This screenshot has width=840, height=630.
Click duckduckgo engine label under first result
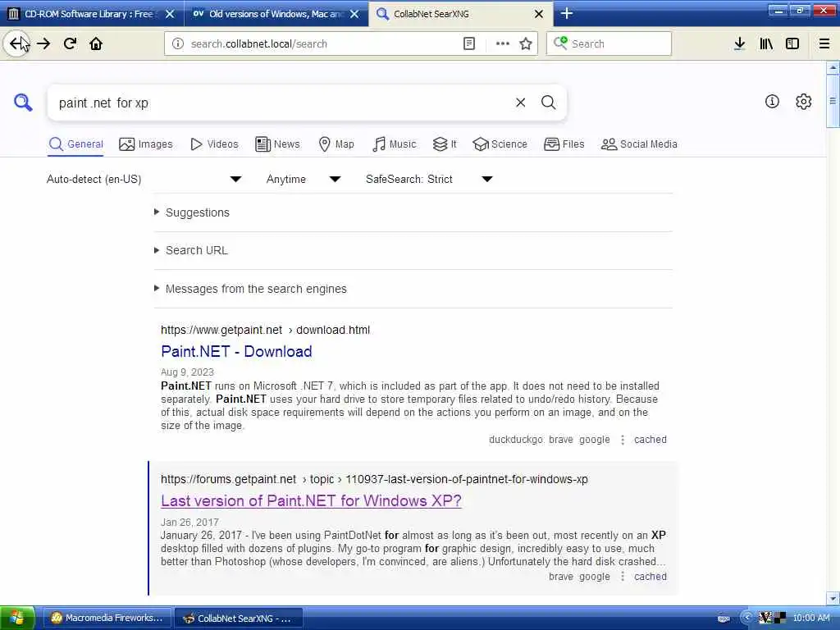coord(515,440)
